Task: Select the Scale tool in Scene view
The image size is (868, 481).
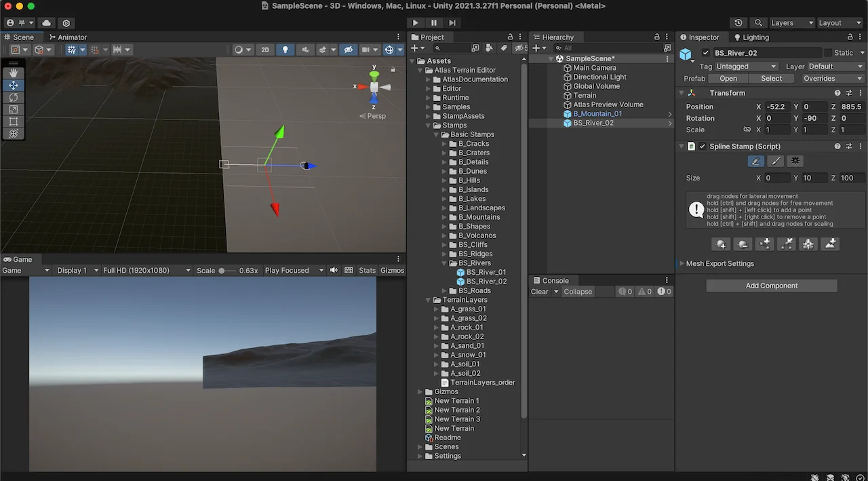Action: click(x=13, y=110)
